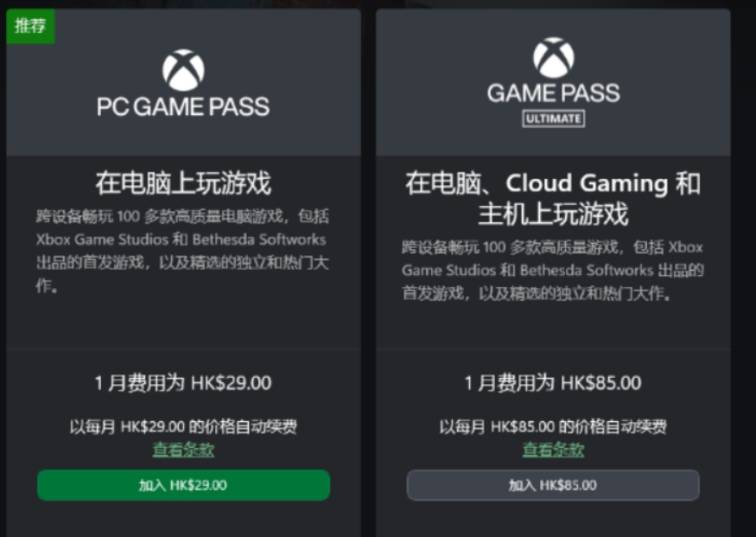Click the Game Pass Ultimate description paragraph
The image size is (756, 537).
(x=553, y=270)
